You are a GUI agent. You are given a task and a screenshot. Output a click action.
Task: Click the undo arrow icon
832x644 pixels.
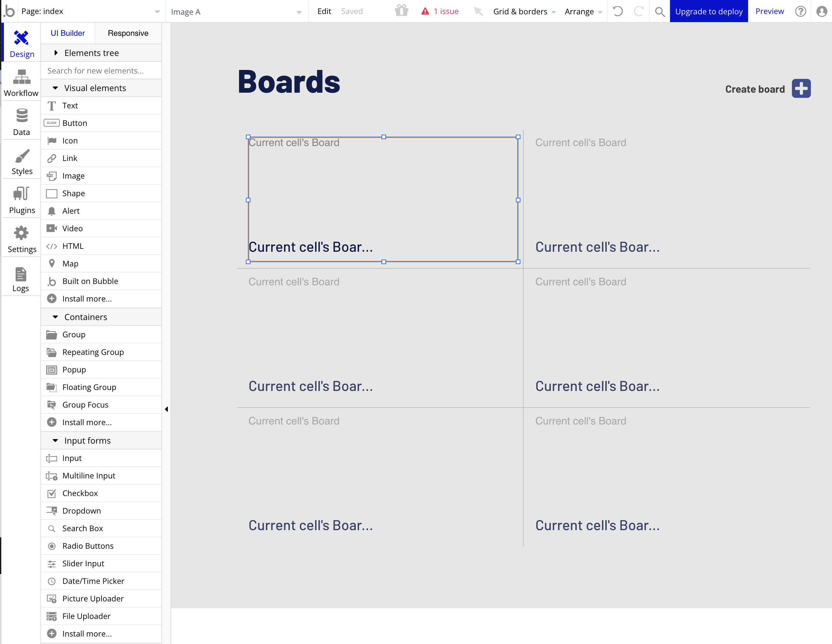[x=618, y=11]
